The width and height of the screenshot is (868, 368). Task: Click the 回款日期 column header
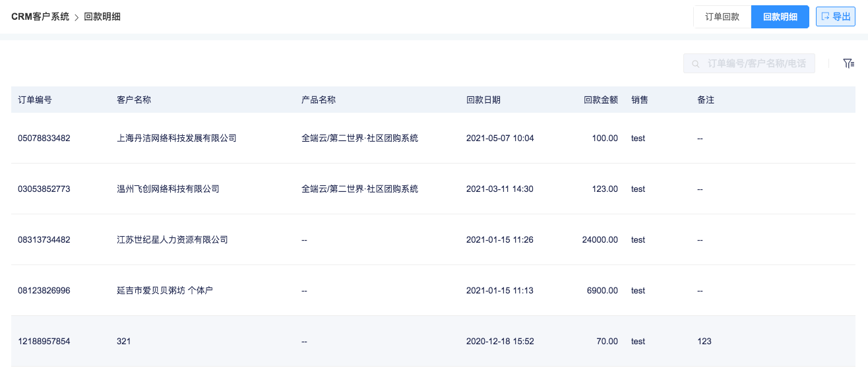[483, 100]
